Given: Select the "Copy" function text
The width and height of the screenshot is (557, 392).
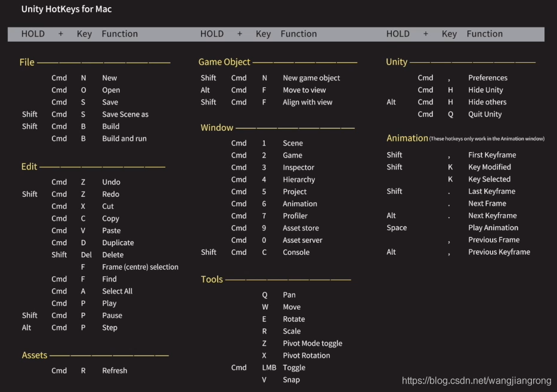Looking at the screenshot, I should [111, 218].
